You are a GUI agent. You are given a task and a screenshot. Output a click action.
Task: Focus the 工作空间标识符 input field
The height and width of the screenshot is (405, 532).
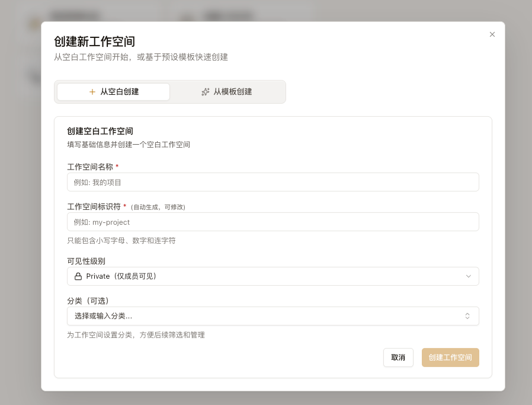(x=273, y=222)
